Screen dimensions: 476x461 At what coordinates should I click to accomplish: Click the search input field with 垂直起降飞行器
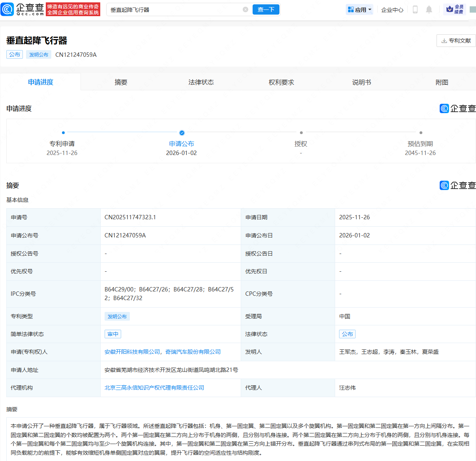[174, 10]
